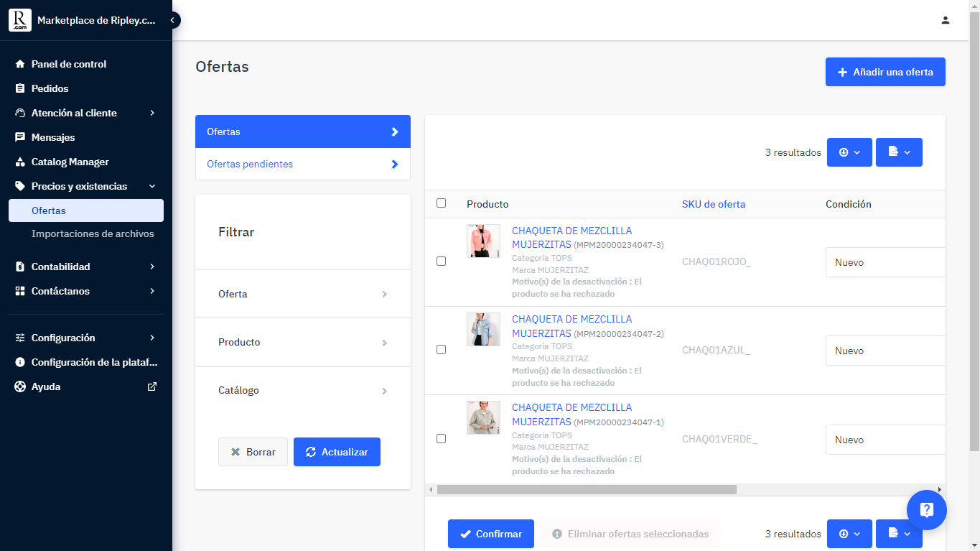The height and width of the screenshot is (551, 980).
Task: Check the box for CHAQ01ROJO_ offer
Action: [441, 261]
